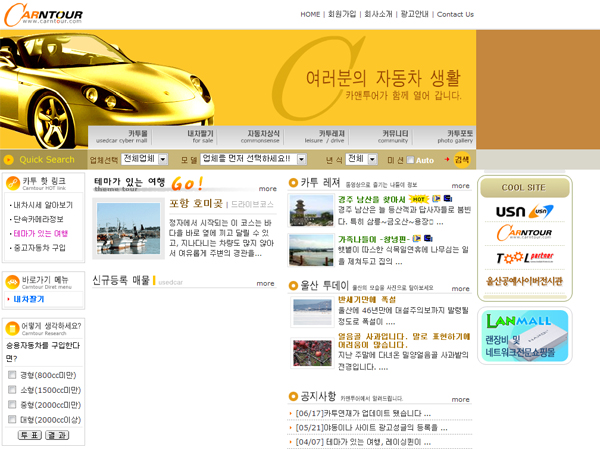Click the 투표 vote button
600x450 pixels.
pyautogui.click(x=29, y=435)
